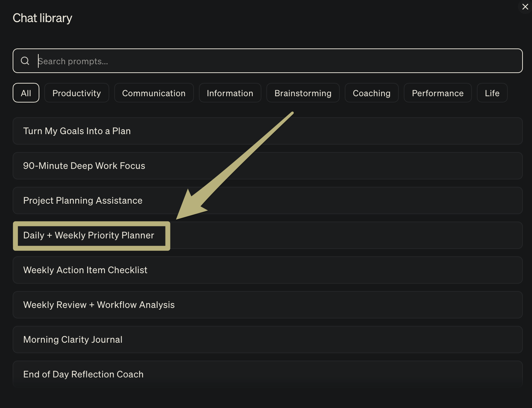Open Project Planning Assistance prompt

click(x=267, y=200)
